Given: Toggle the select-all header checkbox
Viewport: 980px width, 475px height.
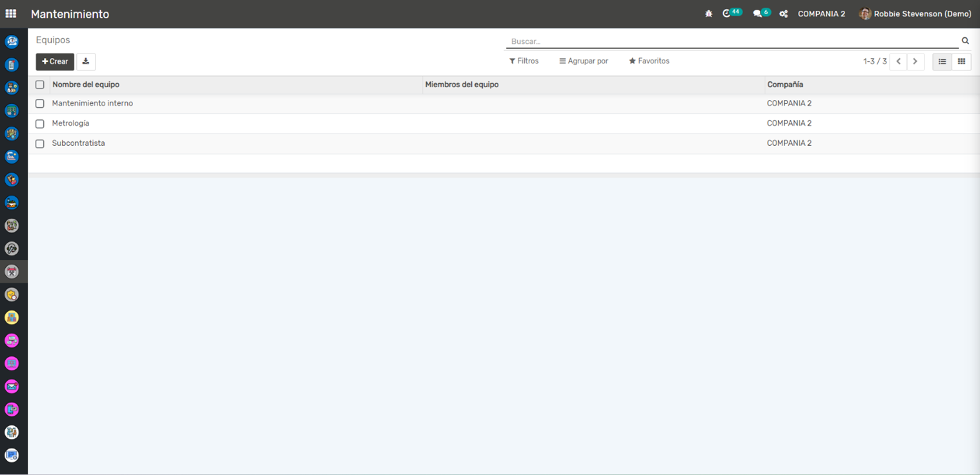Looking at the screenshot, I should click(40, 85).
